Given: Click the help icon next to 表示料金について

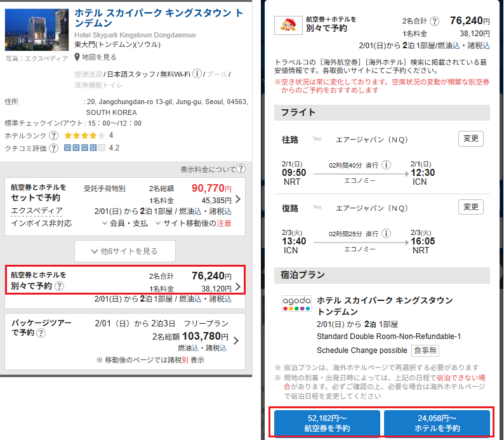Looking at the screenshot, I should click(x=241, y=169).
